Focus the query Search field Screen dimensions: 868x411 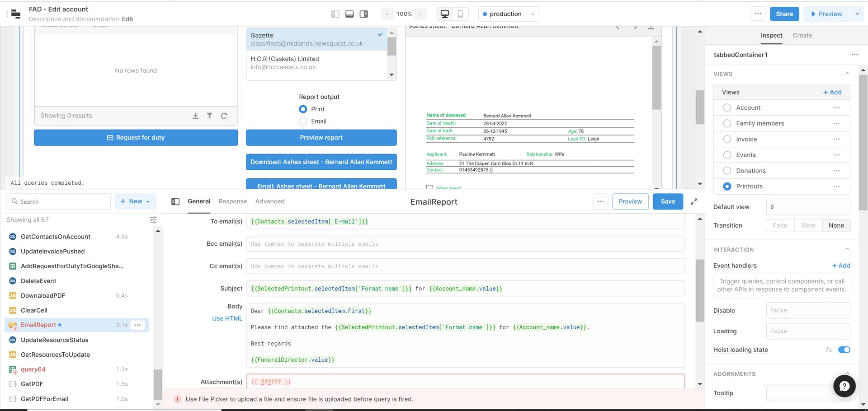pyautogui.click(x=59, y=201)
